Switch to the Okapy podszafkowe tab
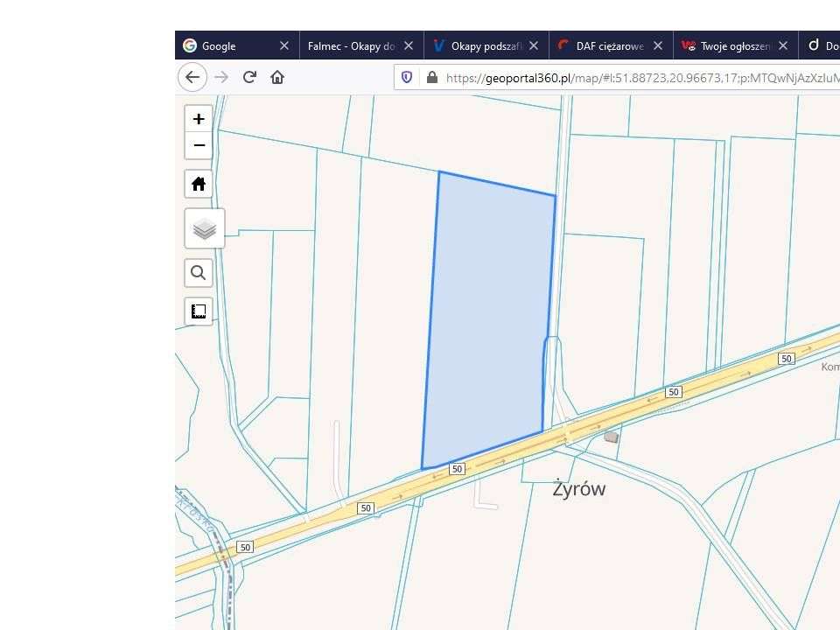Image resolution: width=840 pixels, height=630 pixels. pos(486,45)
